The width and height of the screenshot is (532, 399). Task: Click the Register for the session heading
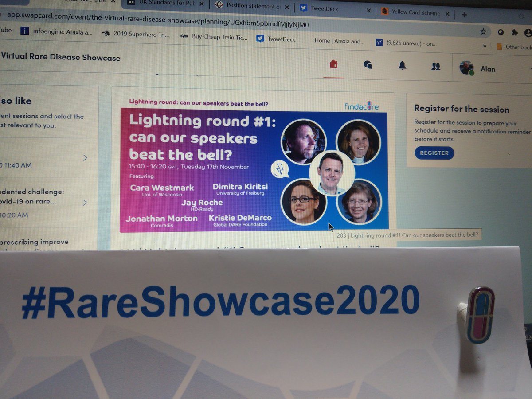[x=462, y=109]
